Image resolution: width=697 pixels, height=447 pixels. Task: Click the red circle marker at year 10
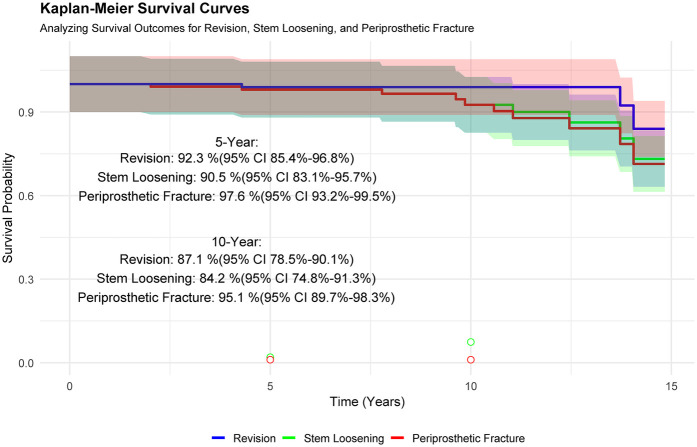[471, 359]
